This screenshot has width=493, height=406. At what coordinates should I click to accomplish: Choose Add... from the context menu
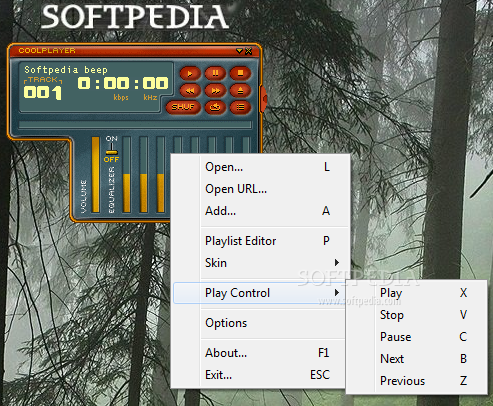point(260,211)
